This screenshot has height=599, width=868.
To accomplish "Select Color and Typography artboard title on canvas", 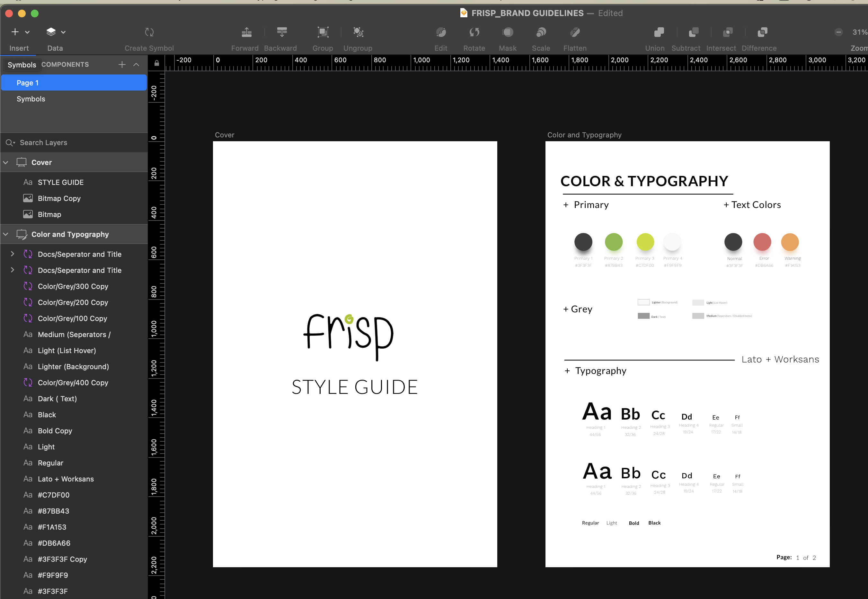I will point(584,135).
